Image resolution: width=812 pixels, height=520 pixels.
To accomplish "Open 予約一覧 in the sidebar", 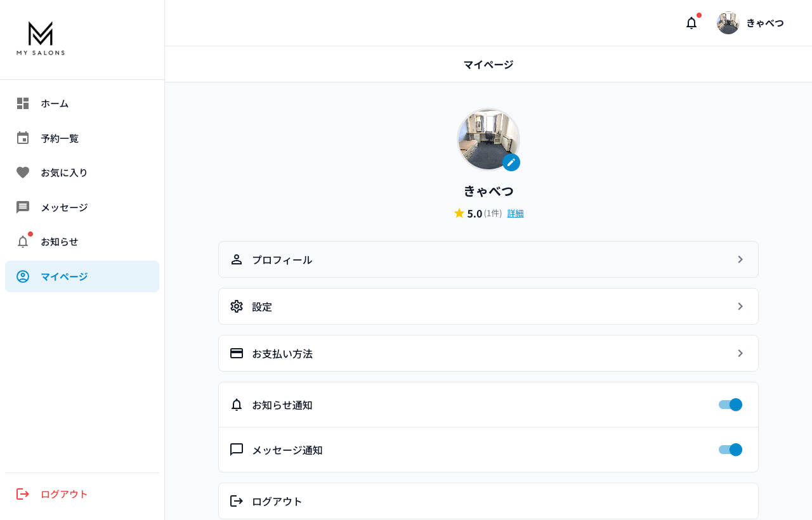I will [x=82, y=138].
